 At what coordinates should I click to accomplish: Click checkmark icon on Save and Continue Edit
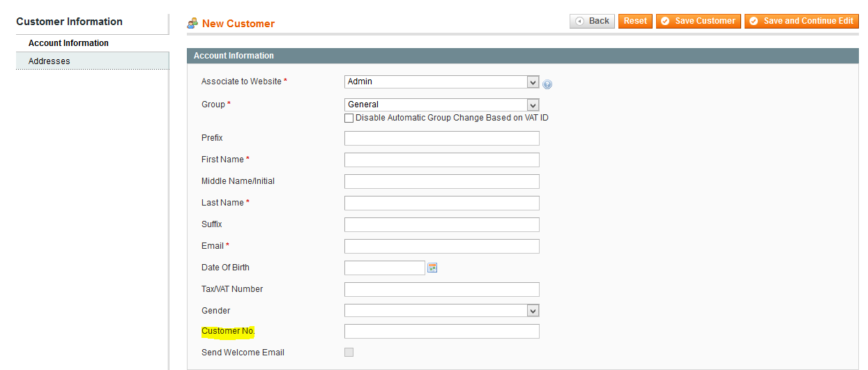[754, 21]
